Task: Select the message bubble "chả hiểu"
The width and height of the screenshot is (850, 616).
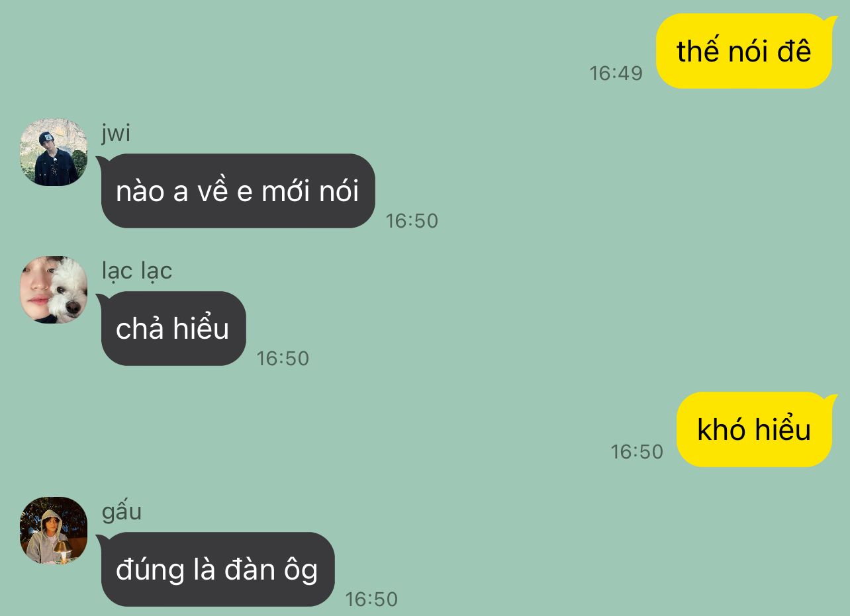Action: click(173, 329)
